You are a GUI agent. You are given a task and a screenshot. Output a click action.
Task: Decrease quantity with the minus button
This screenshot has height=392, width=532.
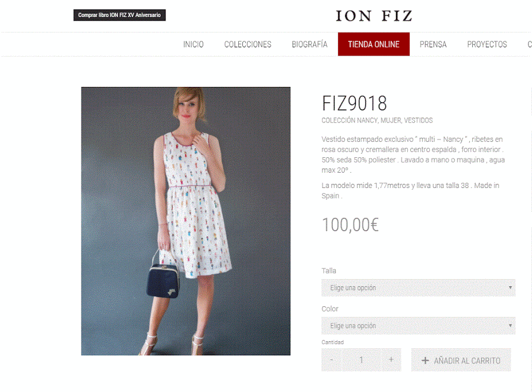click(332, 359)
